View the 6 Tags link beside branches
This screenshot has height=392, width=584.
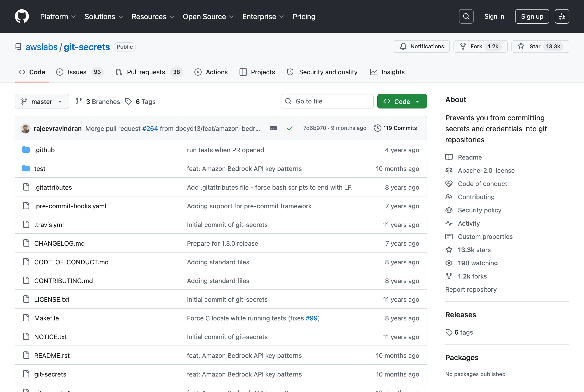coord(140,101)
